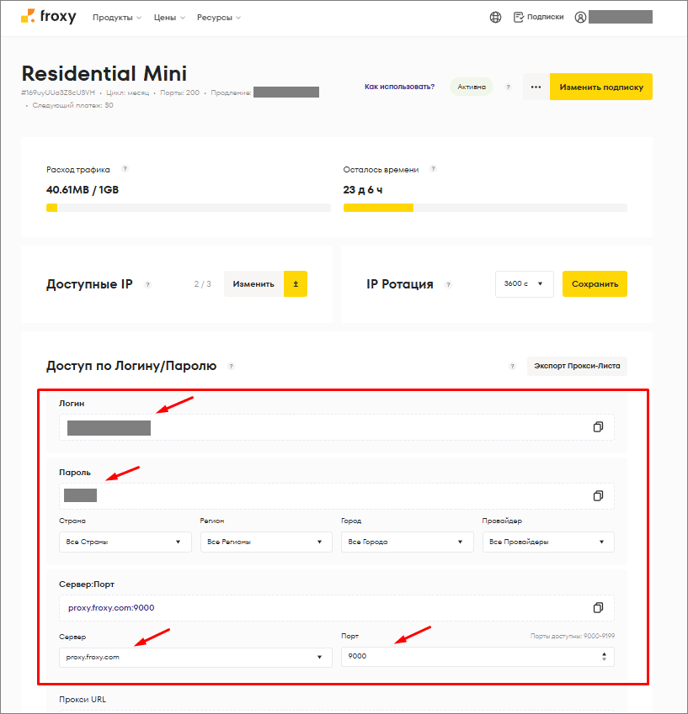Go to Подписки page
Viewport: 688px width, 714px height.
(539, 17)
